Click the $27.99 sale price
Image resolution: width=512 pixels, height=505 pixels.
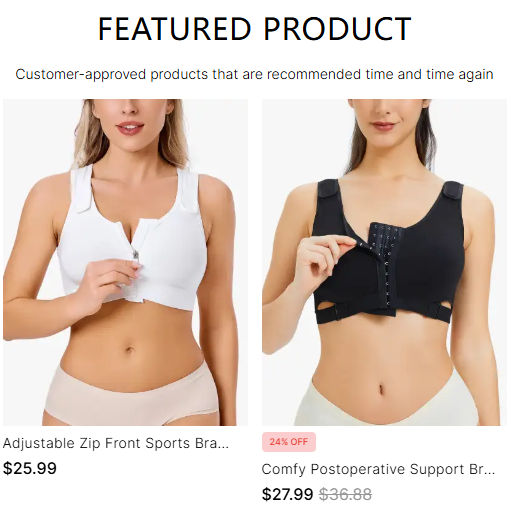click(x=287, y=494)
